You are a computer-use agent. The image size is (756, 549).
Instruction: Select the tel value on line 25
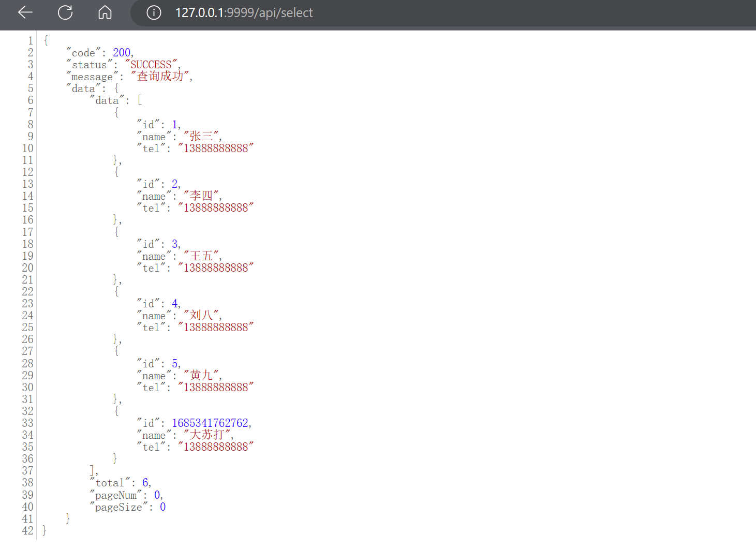pyautogui.click(x=216, y=328)
